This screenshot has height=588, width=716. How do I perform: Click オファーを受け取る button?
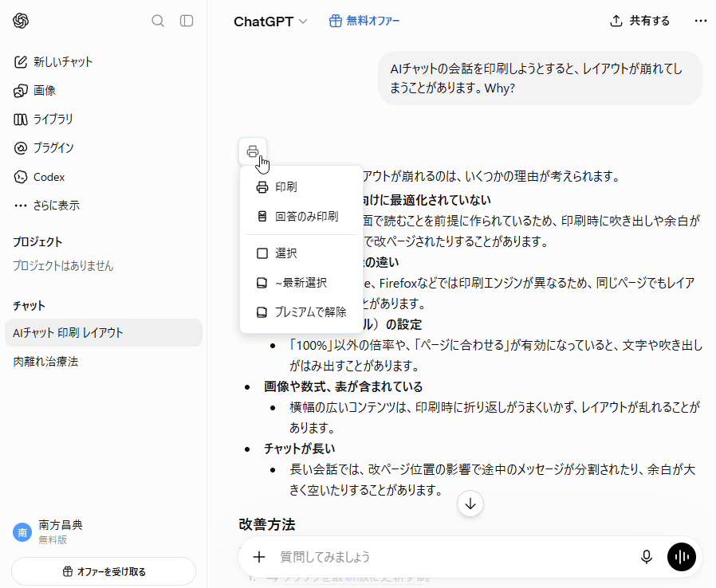[104, 571]
